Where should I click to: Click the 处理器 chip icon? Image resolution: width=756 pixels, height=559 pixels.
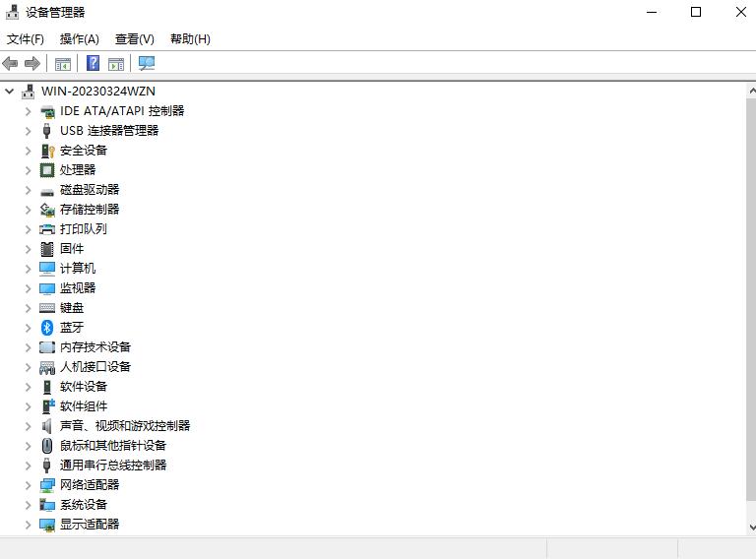click(x=47, y=170)
